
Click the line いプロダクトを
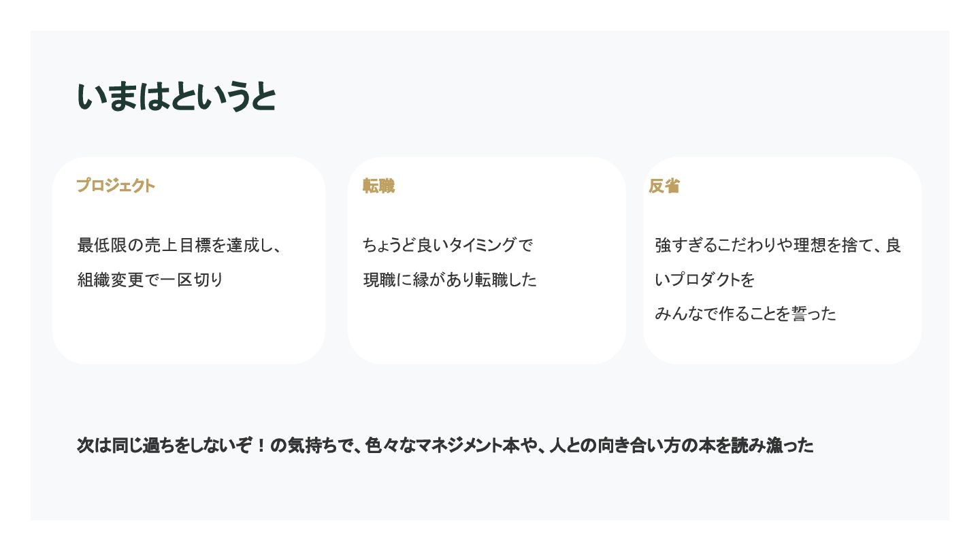click(x=705, y=280)
